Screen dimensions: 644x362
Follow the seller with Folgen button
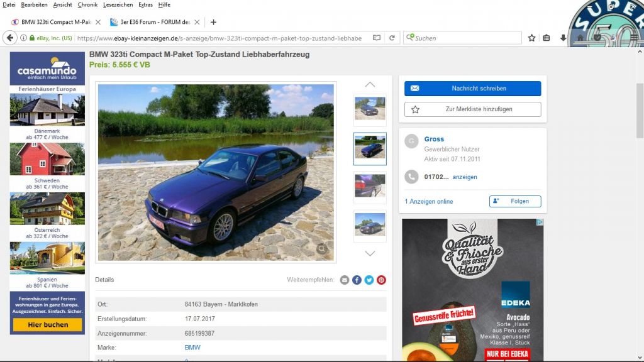[x=514, y=201]
